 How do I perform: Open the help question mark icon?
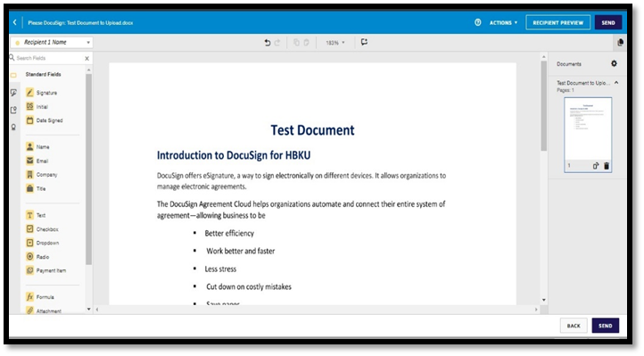click(x=478, y=22)
